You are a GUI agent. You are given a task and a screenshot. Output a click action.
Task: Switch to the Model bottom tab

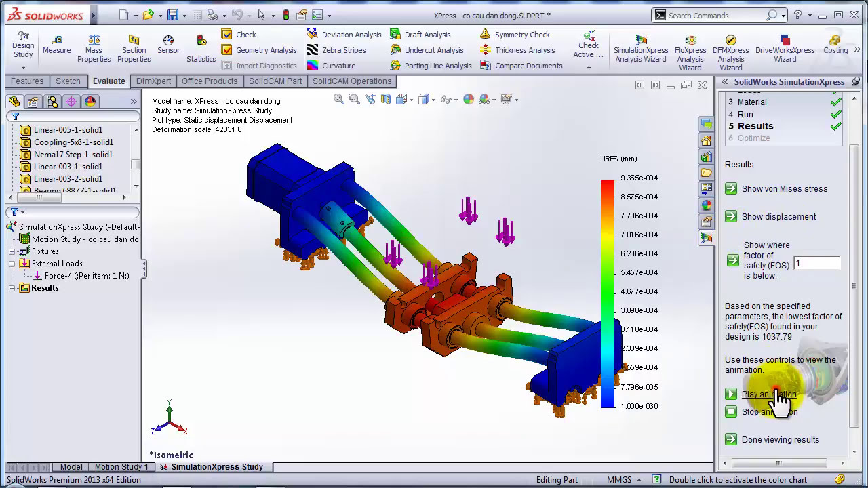(71, 467)
